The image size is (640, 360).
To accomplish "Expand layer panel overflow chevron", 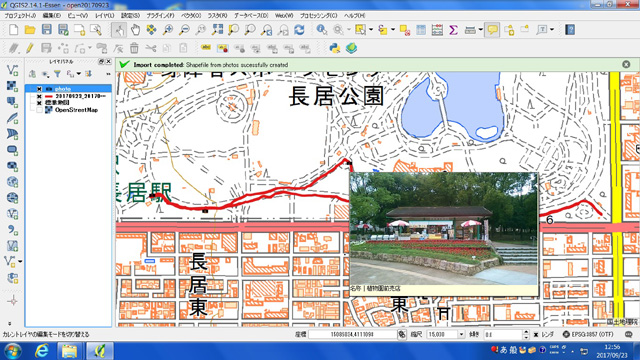I will [108, 74].
